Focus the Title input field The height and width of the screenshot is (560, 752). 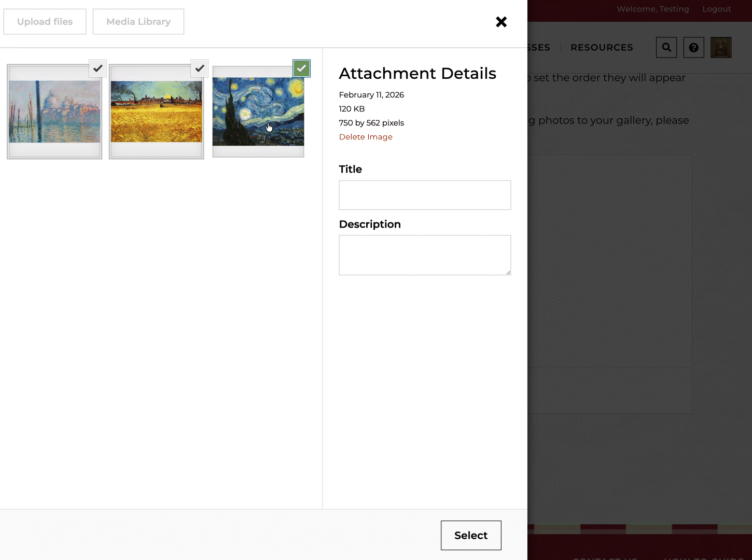[425, 195]
